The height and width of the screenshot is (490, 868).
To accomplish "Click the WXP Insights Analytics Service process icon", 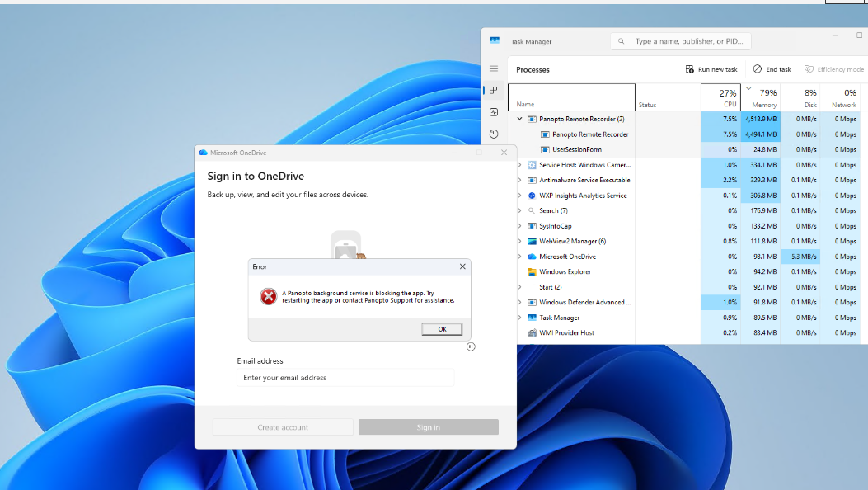I will click(x=532, y=196).
